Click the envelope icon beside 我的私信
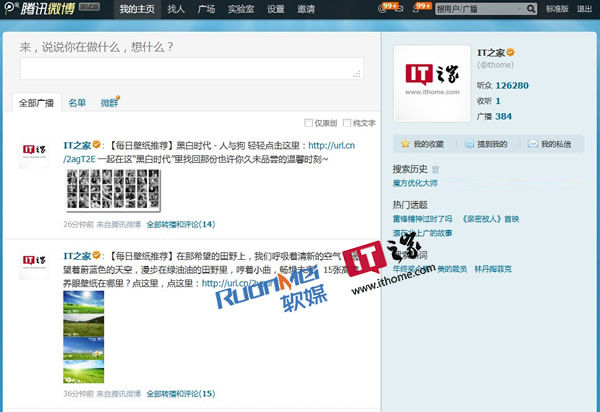Viewport: 600px width, 412px height. pyautogui.click(x=532, y=144)
